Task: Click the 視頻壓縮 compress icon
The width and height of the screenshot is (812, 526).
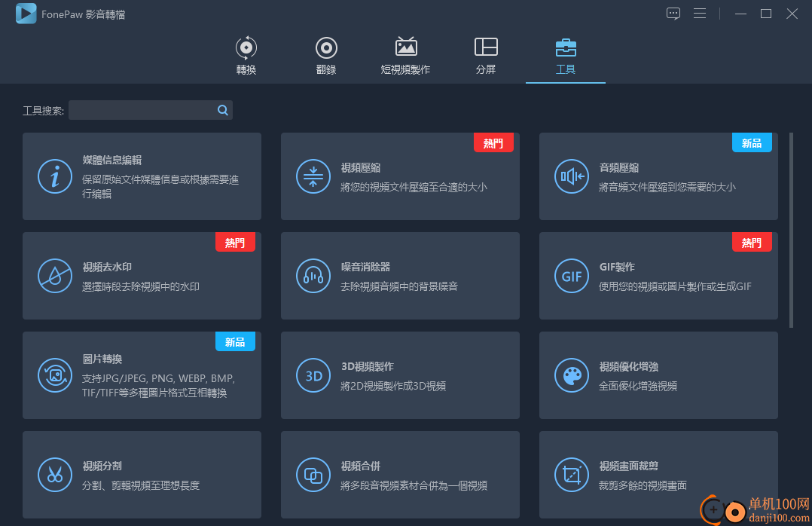Action: pos(313,176)
